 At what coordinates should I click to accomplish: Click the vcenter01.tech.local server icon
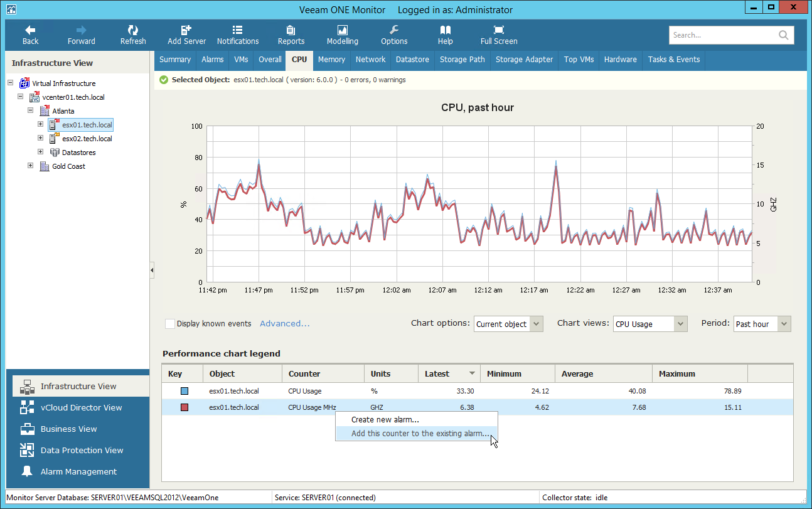(35, 97)
